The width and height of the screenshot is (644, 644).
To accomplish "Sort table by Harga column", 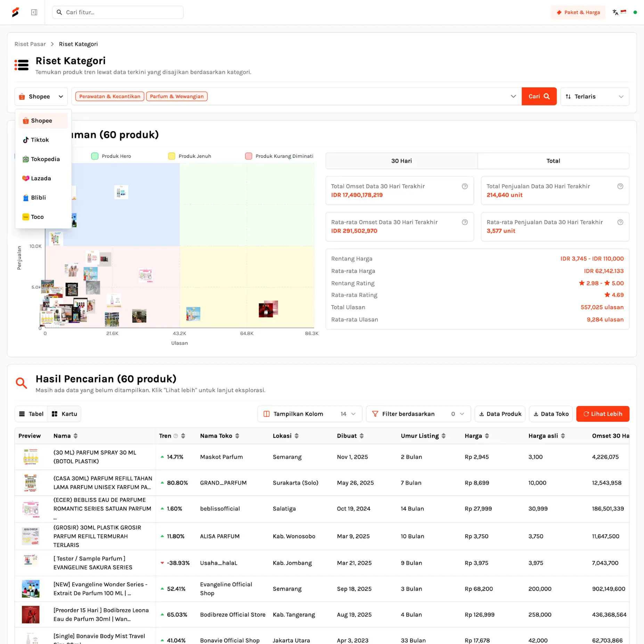I will tap(487, 436).
